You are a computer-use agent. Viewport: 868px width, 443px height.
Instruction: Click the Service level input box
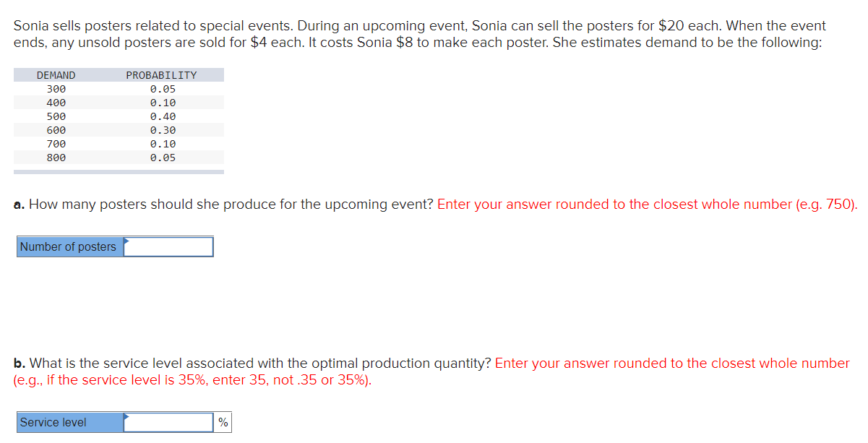168,422
